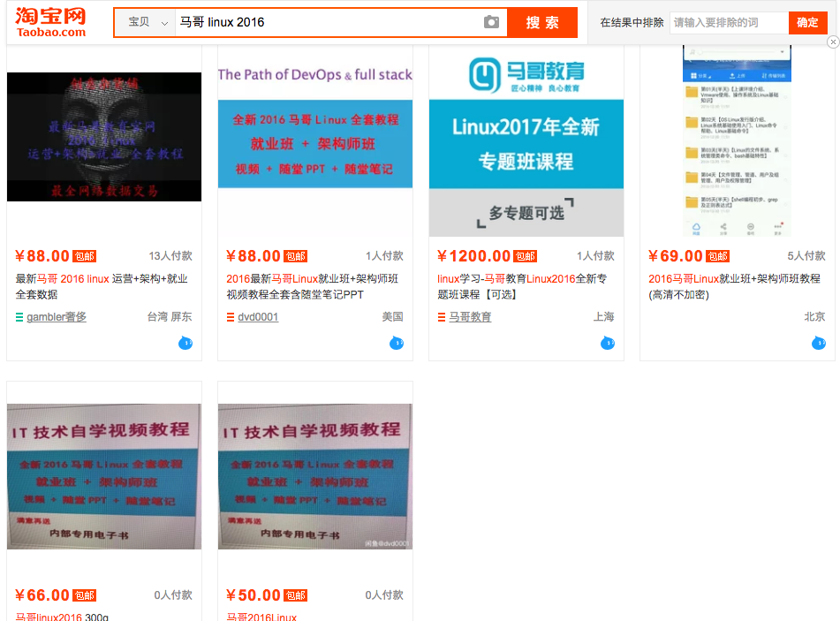Click the 台湾 屏东 location text
Image resolution: width=840 pixels, height=621 pixels.
point(170,317)
